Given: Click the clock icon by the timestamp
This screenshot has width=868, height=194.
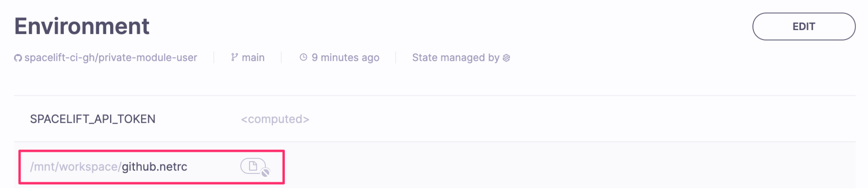Looking at the screenshot, I should point(303,58).
